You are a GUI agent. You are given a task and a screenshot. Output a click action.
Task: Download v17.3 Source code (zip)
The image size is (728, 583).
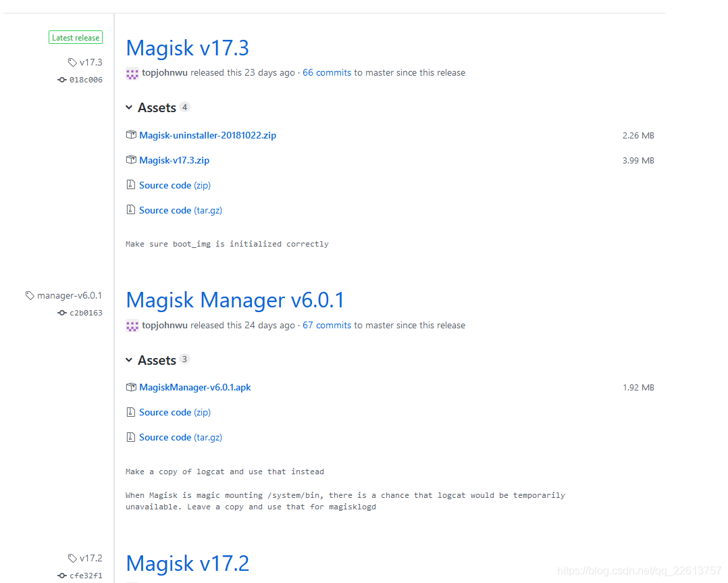[x=175, y=185]
